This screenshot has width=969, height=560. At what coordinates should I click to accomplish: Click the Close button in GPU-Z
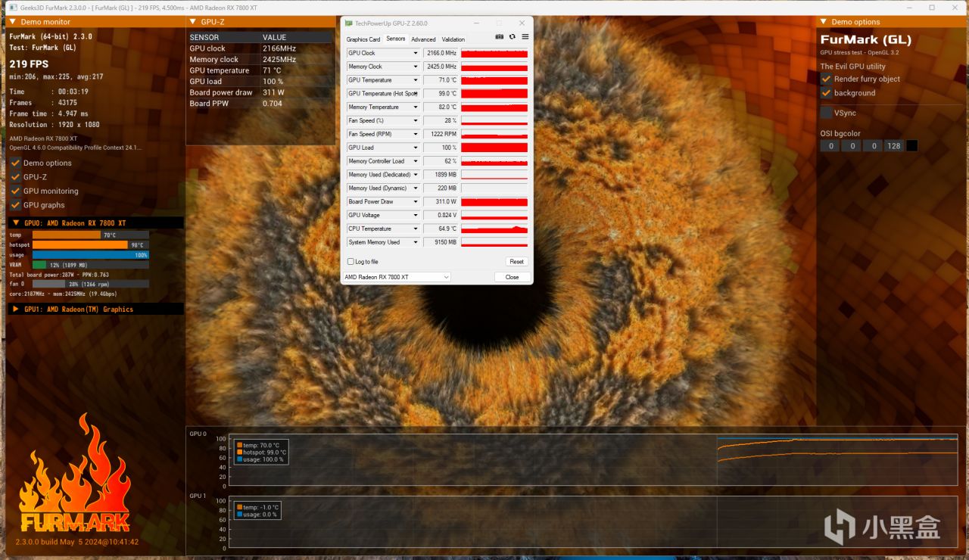(512, 277)
